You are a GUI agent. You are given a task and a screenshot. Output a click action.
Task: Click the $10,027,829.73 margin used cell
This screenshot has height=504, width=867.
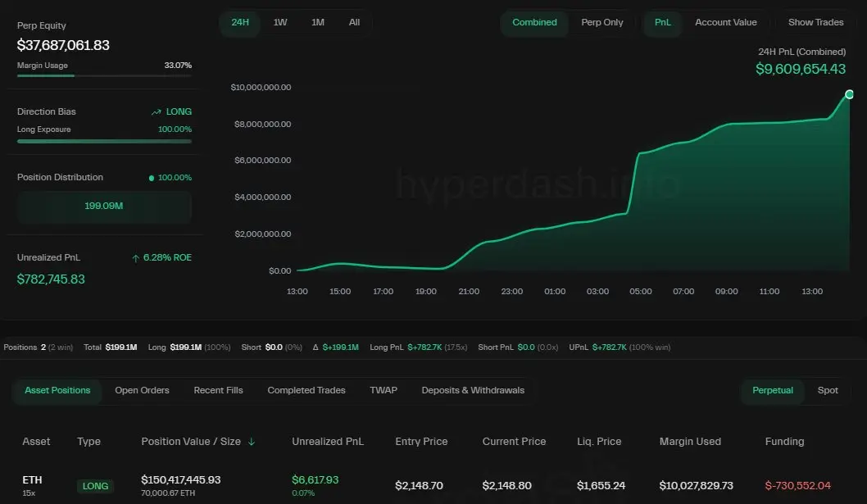pyautogui.click(x=697, y=486)
